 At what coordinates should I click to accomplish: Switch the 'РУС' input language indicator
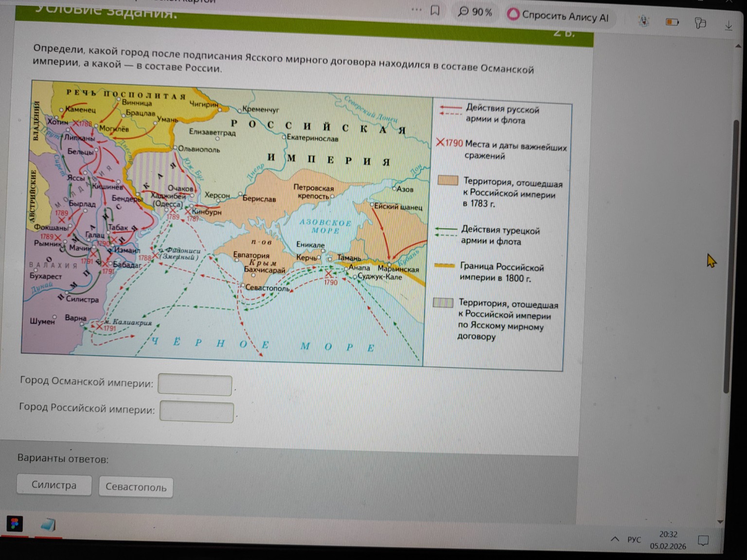(634, 540)
